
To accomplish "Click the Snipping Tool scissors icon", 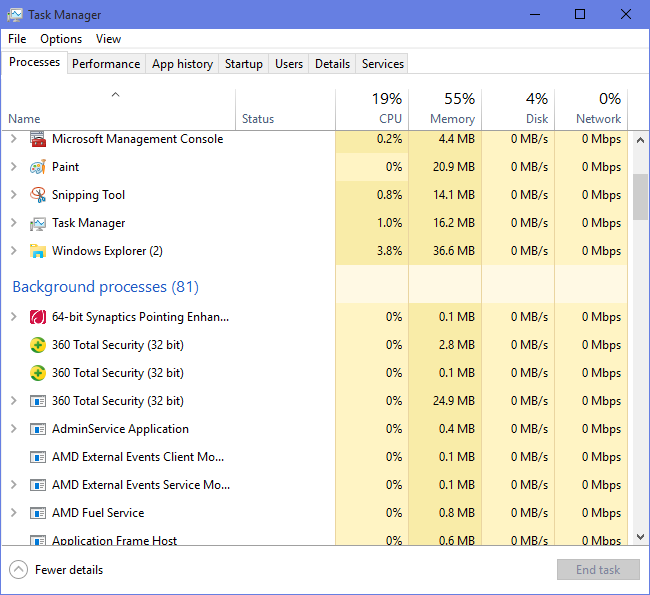I will [38, 195].
